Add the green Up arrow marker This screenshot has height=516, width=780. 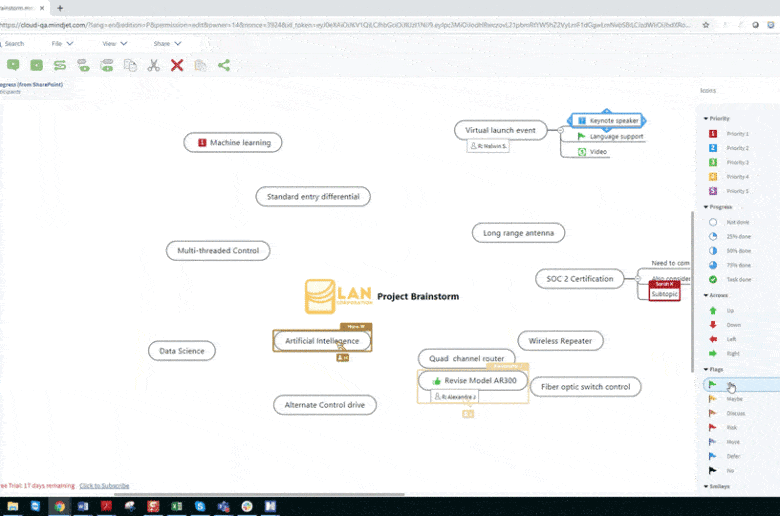click(713, 310)
